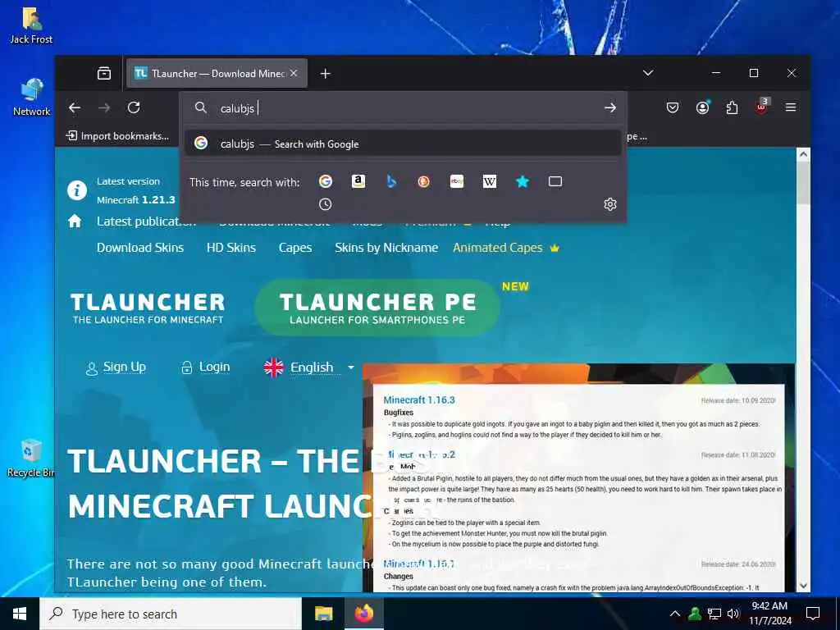Screen dimensions: 840x630
Task: Open Animated Capes premium link
Action: [x=505, y=248]
